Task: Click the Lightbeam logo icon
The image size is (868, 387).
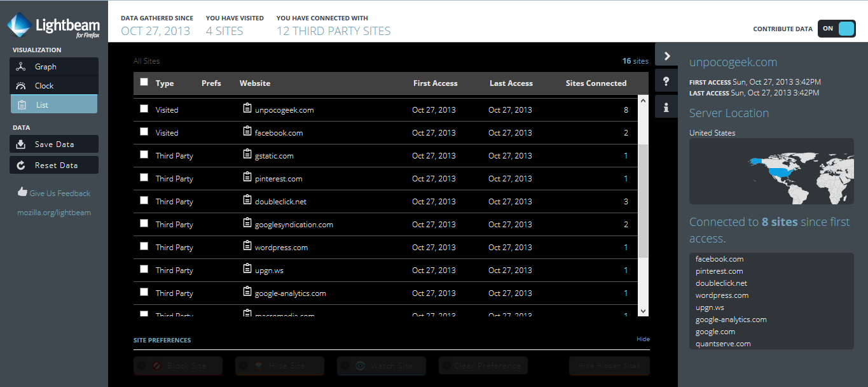Action: point(20,25)
